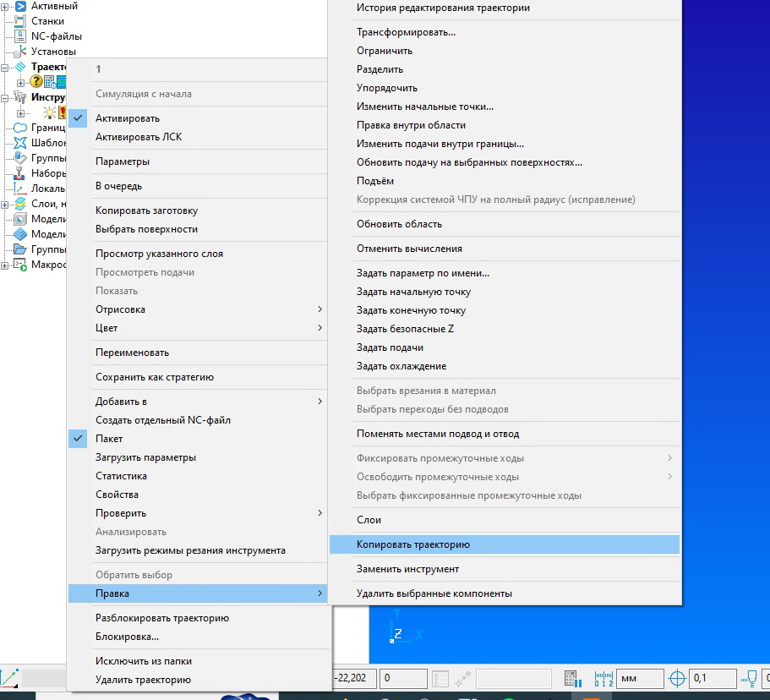The height and width of the screenshot is (700, 770).
Task: Click the yellow question mark toolpath icon
Action: click(35, 81)
